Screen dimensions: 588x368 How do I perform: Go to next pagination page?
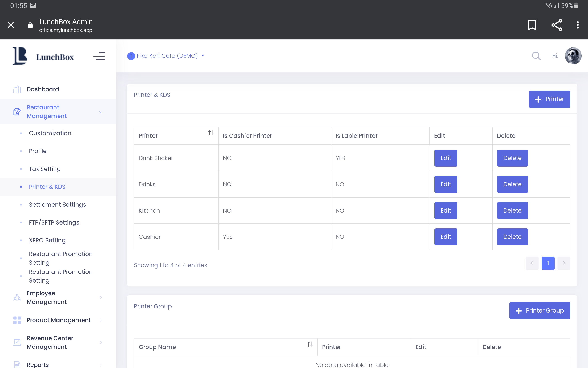pos(564,263)
